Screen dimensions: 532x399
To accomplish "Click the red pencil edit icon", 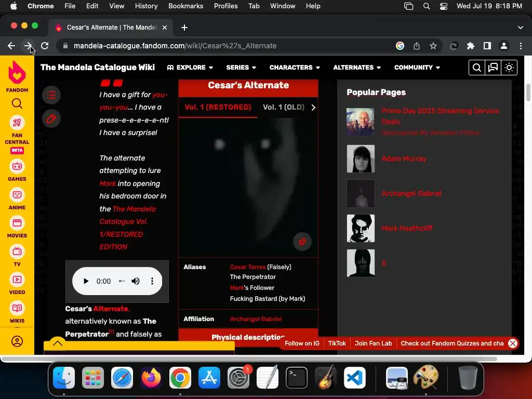I will pos(51,119).
